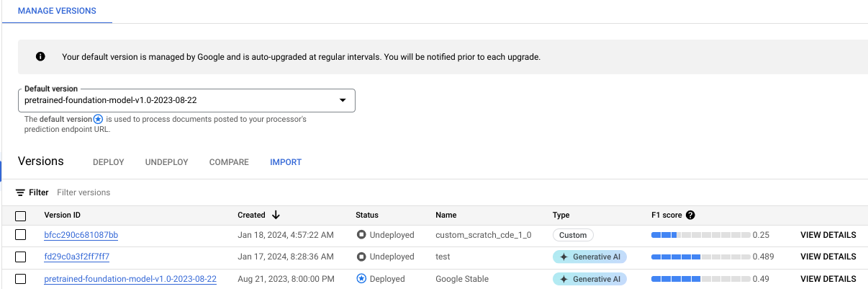Toggle the select-all checkbox in table header
This screenshot has width=868, height=289.
[x=21, y=215]
